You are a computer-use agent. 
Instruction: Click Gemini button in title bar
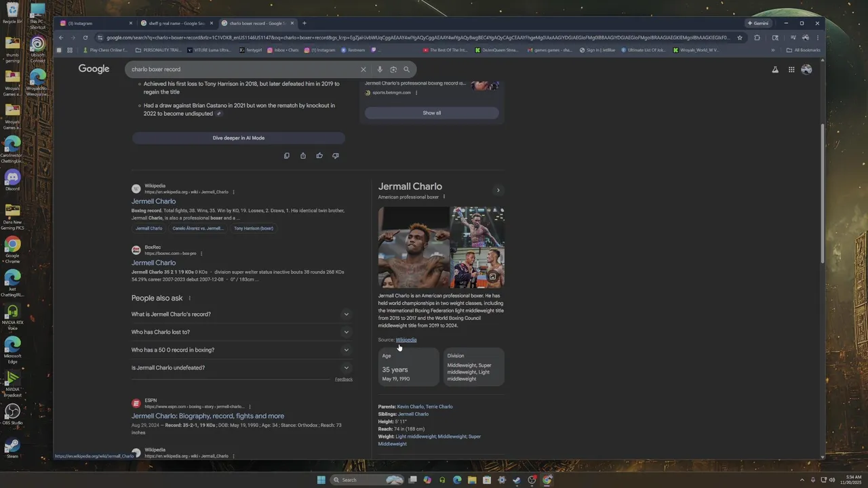pos(758,23)
